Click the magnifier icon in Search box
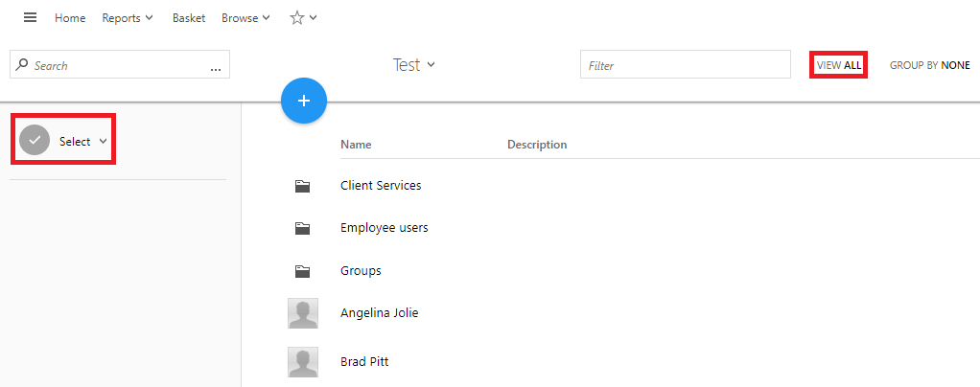This screenshot has width=980, height=387. click(x=22, y=65)
